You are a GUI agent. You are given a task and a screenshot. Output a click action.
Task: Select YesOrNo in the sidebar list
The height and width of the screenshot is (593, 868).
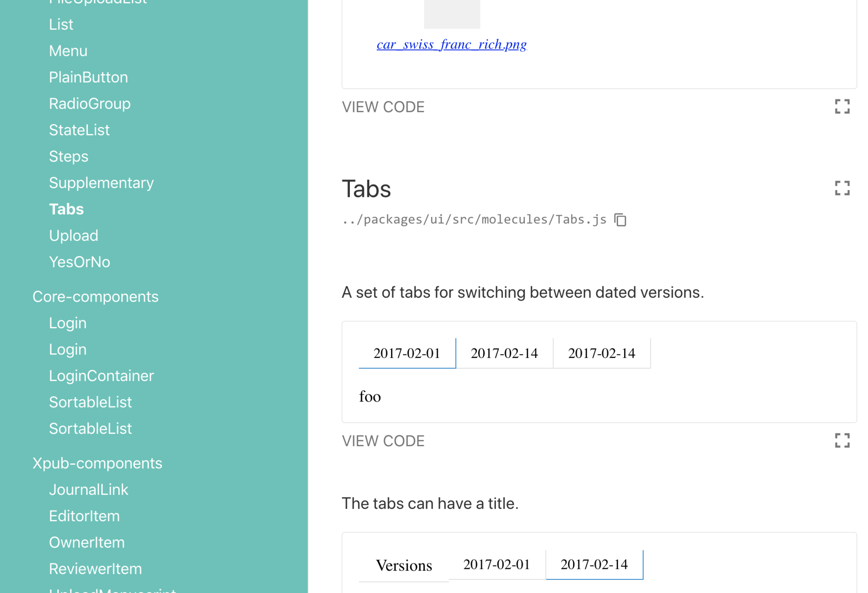(x=80, y=262)
